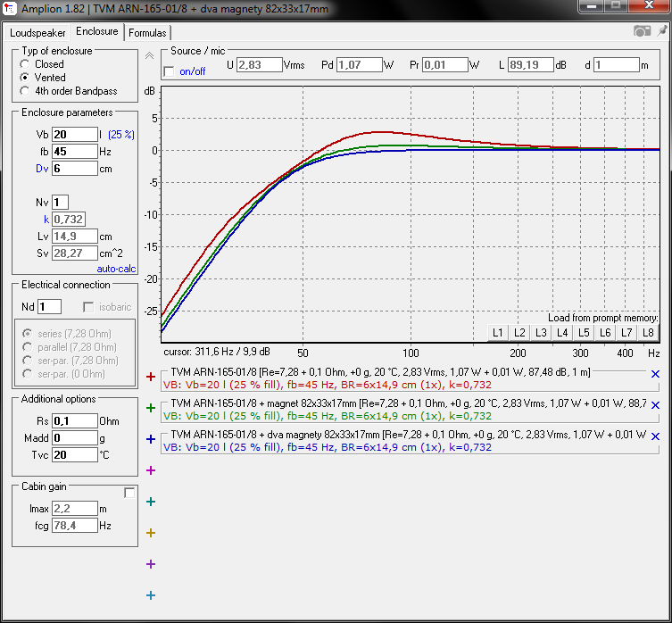Click the gold plus memory slot icon
This screenshot has height=623, width=672.
151,533
